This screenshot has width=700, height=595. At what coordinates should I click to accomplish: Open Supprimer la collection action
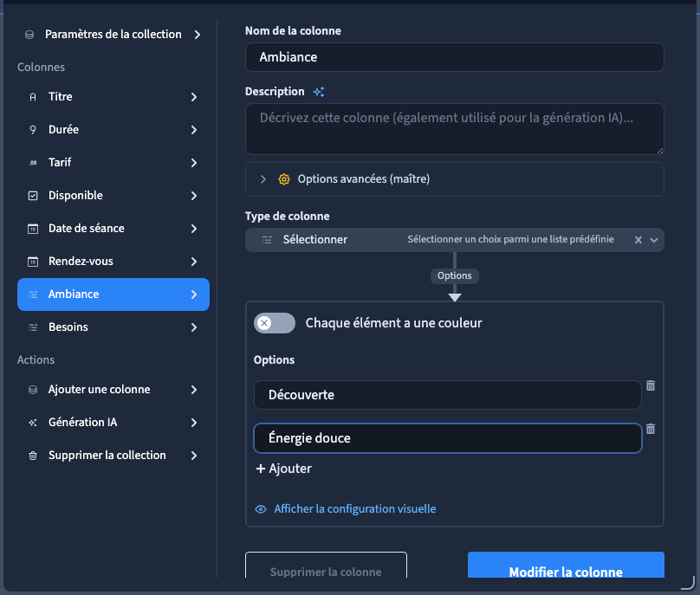pyautogui.click(x=113, y=456)
